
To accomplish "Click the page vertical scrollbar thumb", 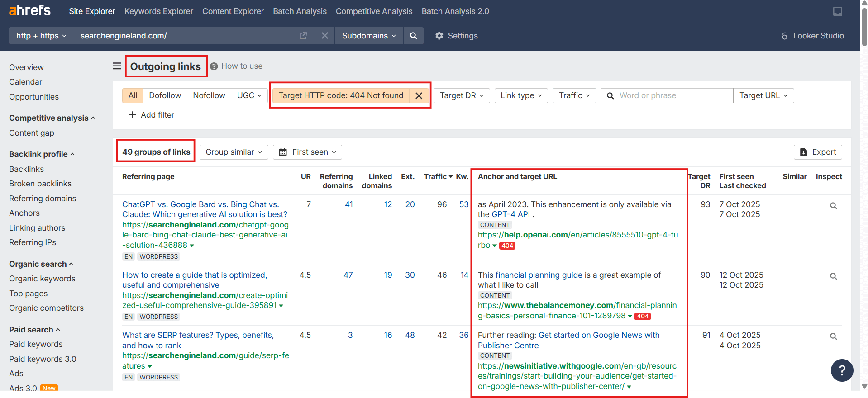I will tap(864, 26).
